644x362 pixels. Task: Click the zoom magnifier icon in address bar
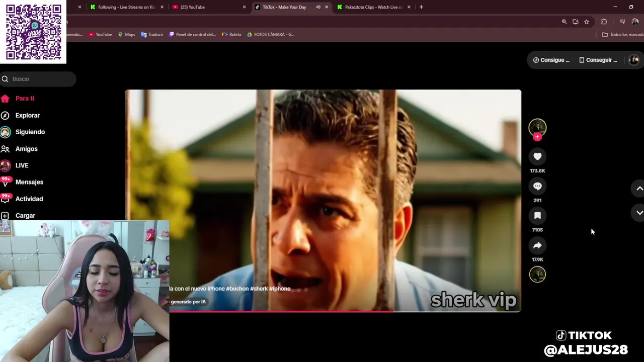(x=564, y=22)
